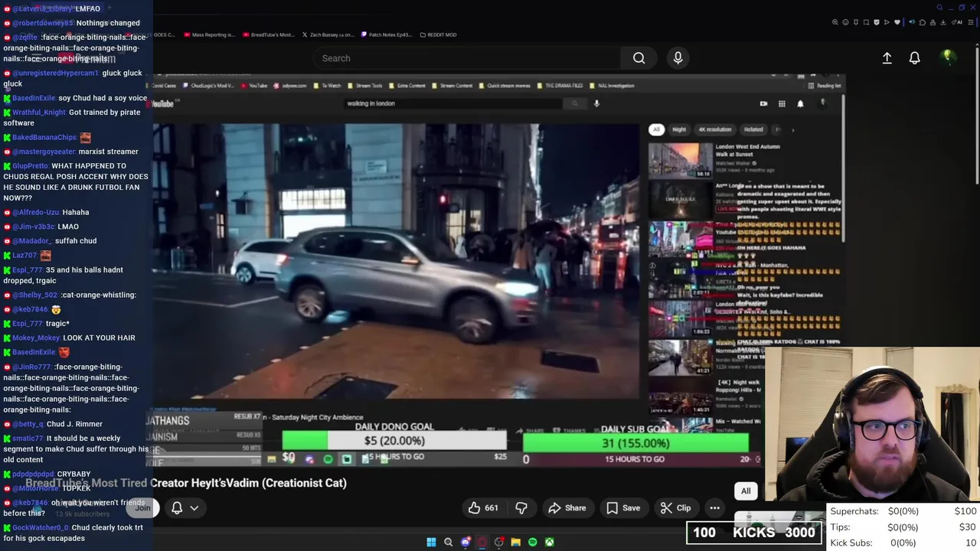This screenshot has height=551, width=980.
Task: Activate voice search microphone in outer YouTube
Action: (678, 58)
